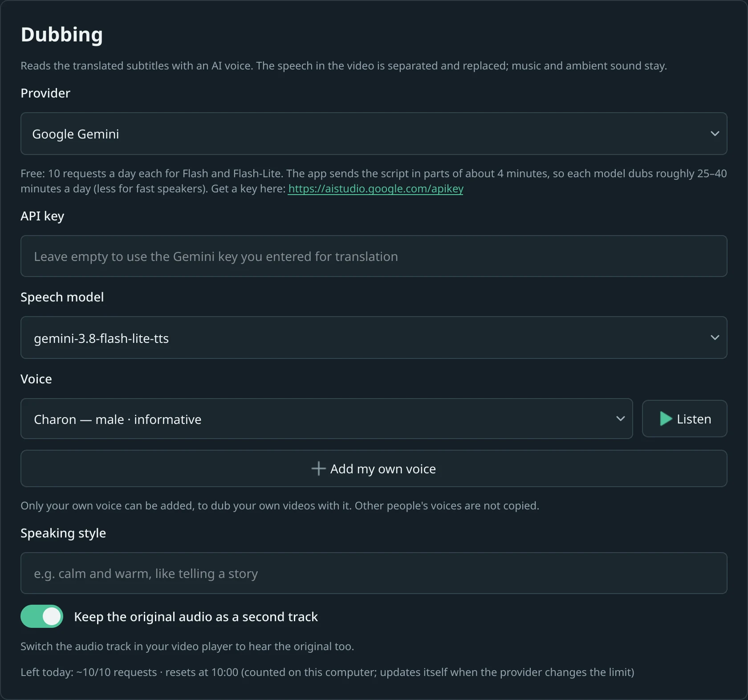748x700 pixels.
Task: Click the Keep the original audio as a second track label
Action: click(196, 617)
